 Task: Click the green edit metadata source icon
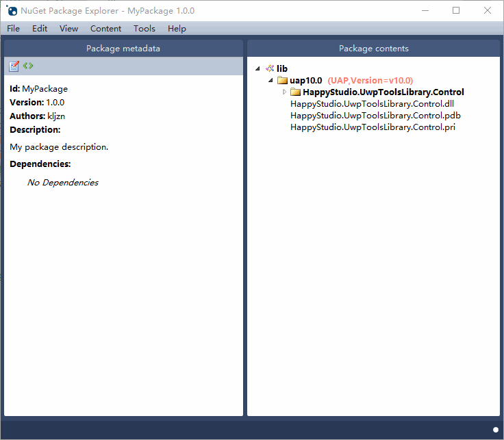(x=28, y=66)
